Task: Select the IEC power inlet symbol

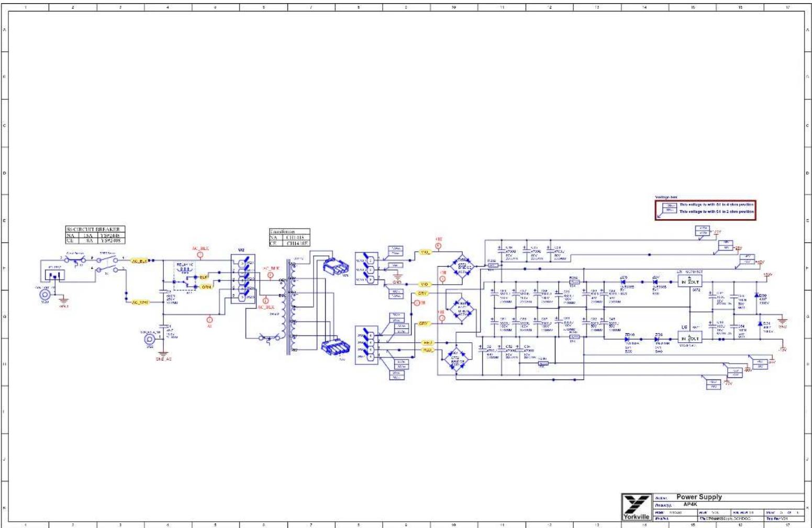Action: tap(54, 274)
